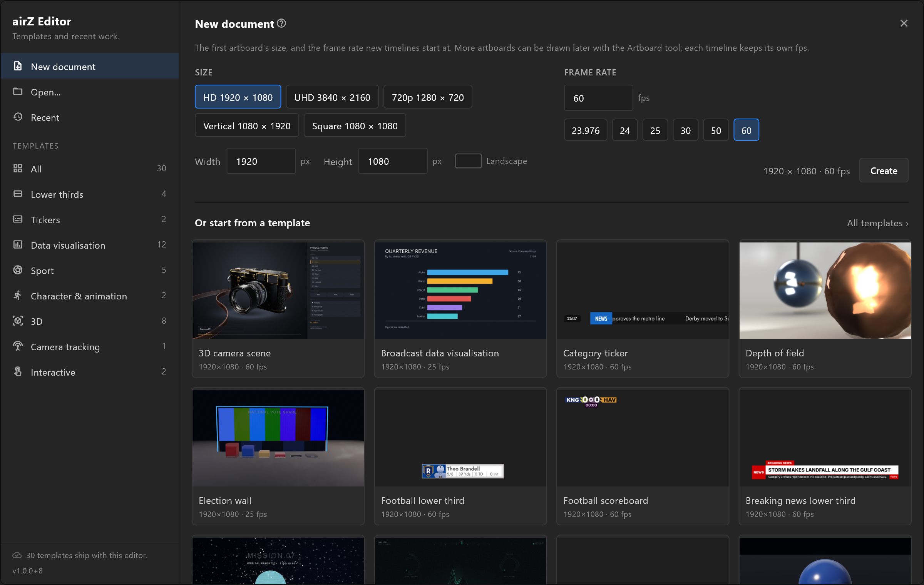Set frame rate preset to 24
Viewport: 924px width, 585px height.
[625, 130]
